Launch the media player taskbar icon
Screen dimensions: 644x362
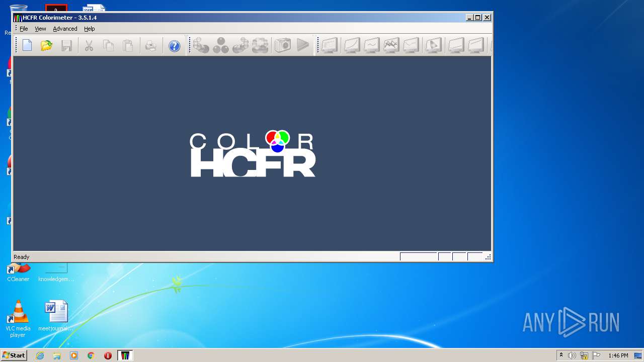click(74, 355)
